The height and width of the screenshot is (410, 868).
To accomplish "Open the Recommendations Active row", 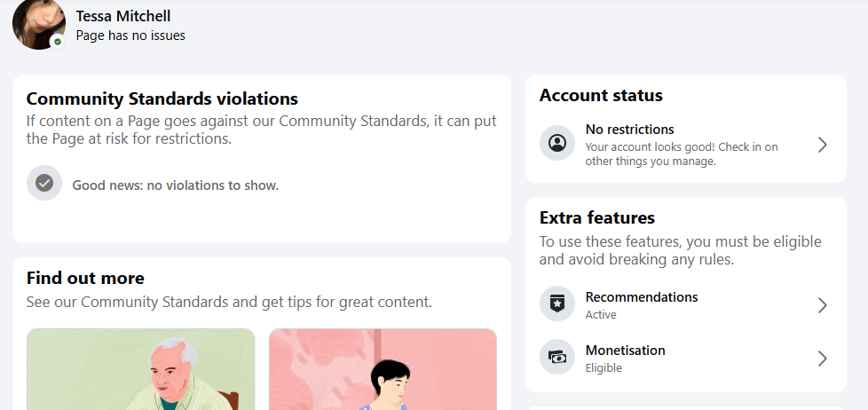I will [x=686, y=305].
